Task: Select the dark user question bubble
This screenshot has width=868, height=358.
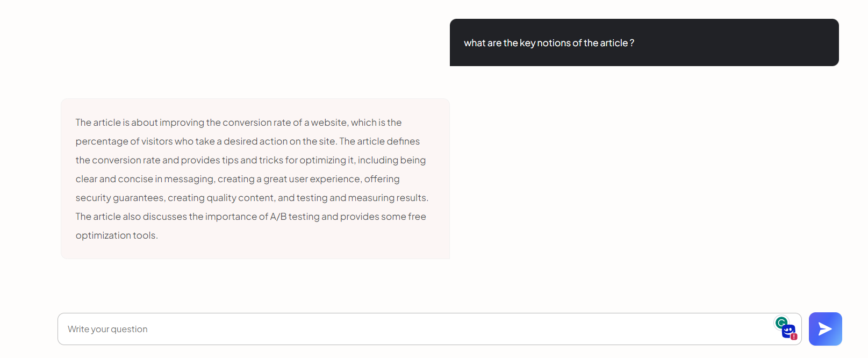Action: coord(644,42)
